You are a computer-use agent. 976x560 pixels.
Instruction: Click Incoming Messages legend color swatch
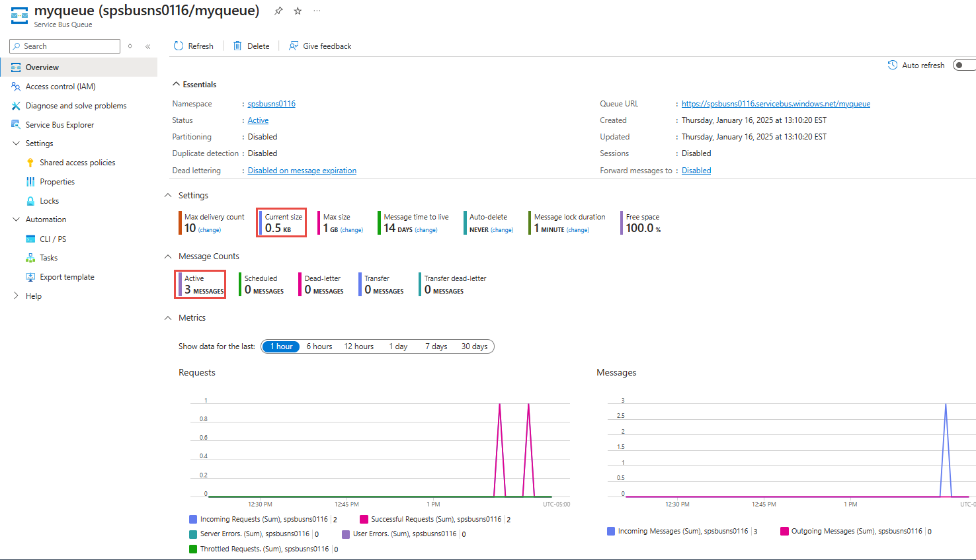click(611, 531)
